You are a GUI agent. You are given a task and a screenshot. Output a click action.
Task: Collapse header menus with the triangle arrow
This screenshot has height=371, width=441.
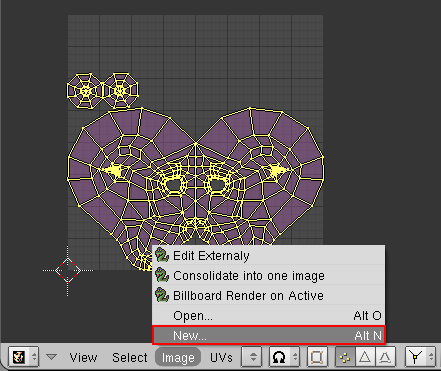(51, 357)
